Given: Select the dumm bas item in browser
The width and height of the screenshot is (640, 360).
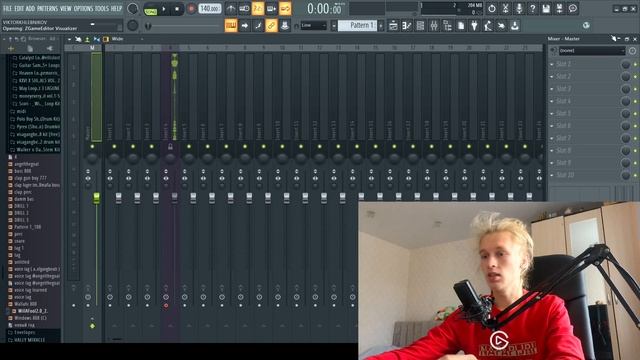Looking at the screenshot, I should (x=24, y=199).
